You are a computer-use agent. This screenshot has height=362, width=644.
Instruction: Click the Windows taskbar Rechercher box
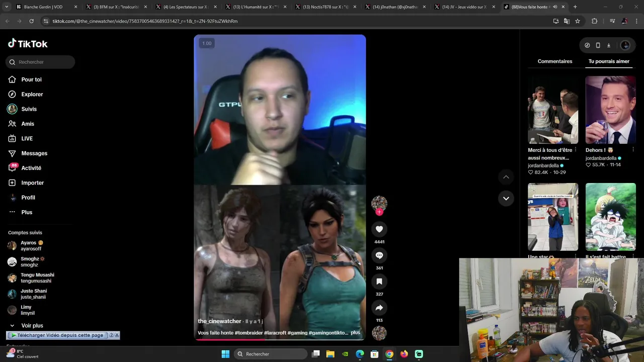[271, 354]
